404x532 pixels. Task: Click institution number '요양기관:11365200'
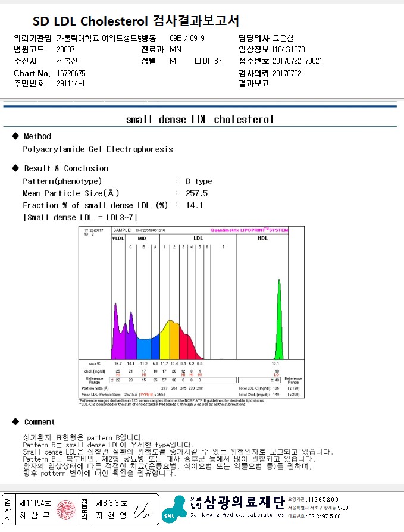click(313, 499)
